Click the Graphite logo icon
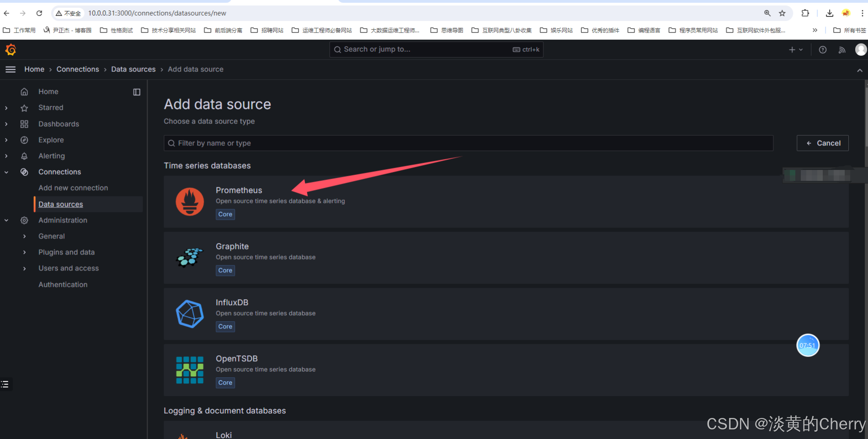Image resolution: width=868 pixels, height=439 pixels. 190,258
